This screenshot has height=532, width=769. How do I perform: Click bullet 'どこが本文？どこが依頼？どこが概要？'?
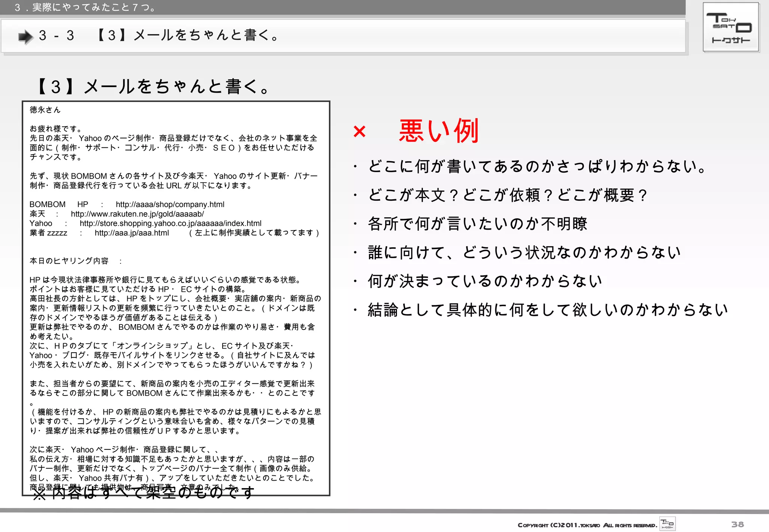[508, 195]
